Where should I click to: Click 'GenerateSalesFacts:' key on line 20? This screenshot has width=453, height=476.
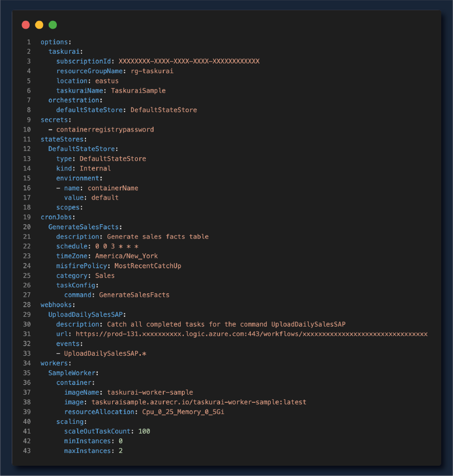85,227
